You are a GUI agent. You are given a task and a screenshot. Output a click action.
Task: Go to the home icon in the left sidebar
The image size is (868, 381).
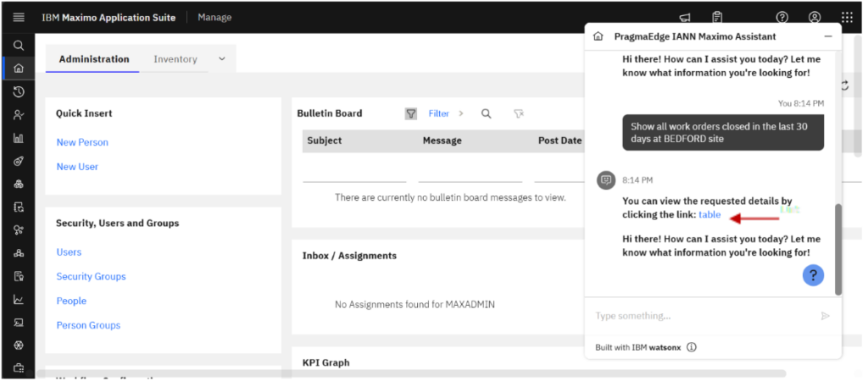pos(19,69)
